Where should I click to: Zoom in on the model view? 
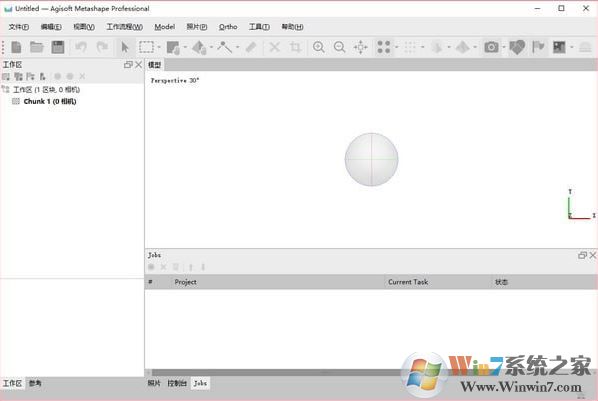click(x=318, y=47)
